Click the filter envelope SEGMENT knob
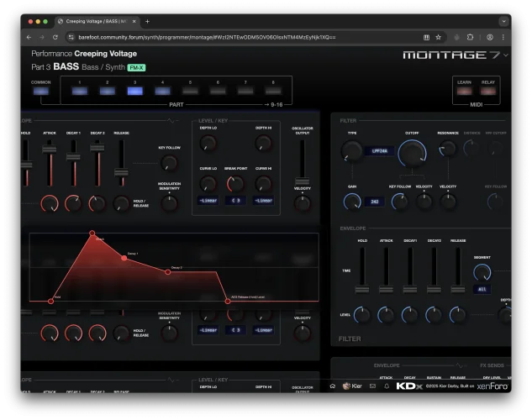 tap(482, 272)
